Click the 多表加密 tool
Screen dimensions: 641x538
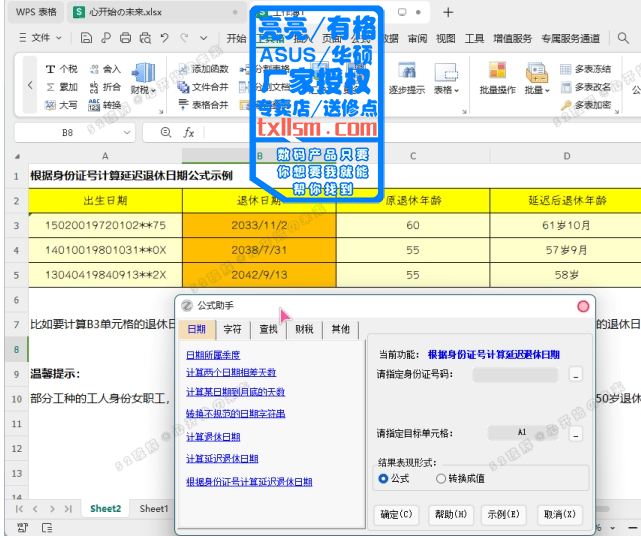coord(585,105)
